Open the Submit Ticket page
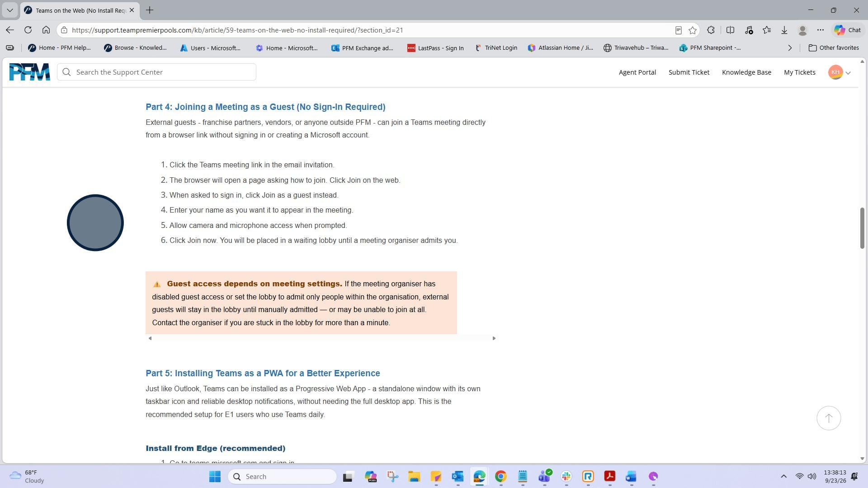The height and width of the screenshot is (488, 868). 689,72
